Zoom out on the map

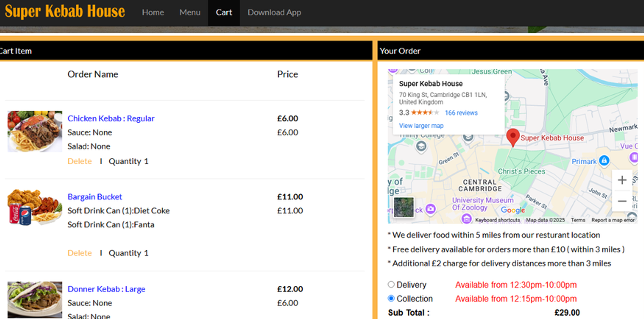pyautogui.click(x=622, y=201)
